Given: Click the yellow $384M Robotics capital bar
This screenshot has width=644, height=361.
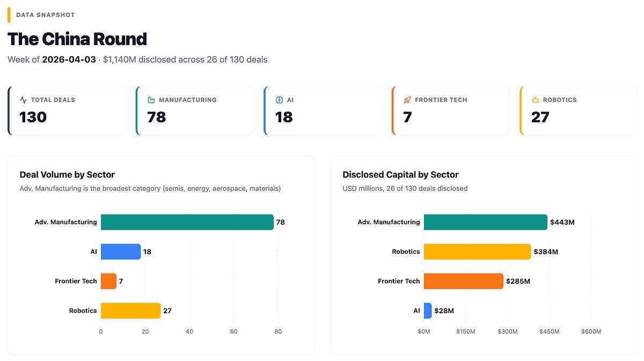Looking at the screenshot, I should 477,252.
